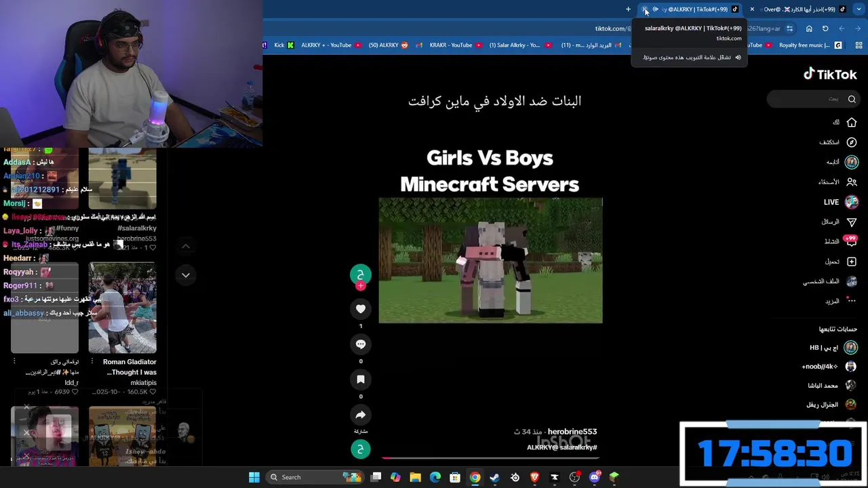Go to next video down chevron

tap(185, 275)
